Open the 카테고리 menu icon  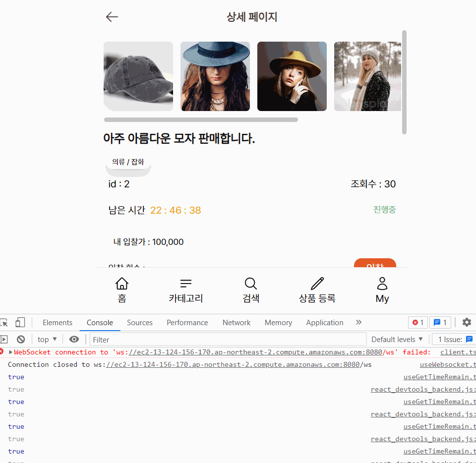(186, 284)
